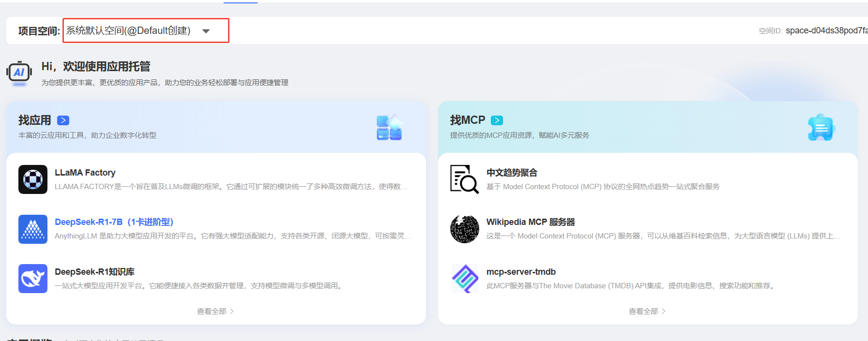Click the DeepSeek-R1-7B app icon
868x341 pixels.
[33, 229]
